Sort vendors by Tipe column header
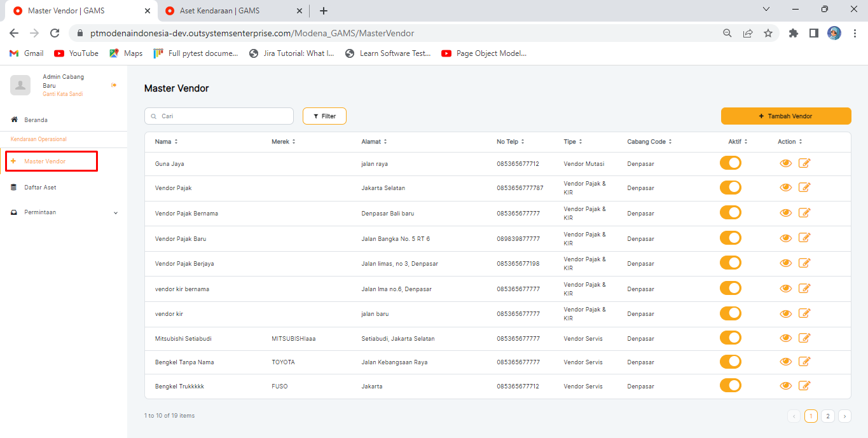The height and width of the screenshot is (438, 868). [572, 142]
